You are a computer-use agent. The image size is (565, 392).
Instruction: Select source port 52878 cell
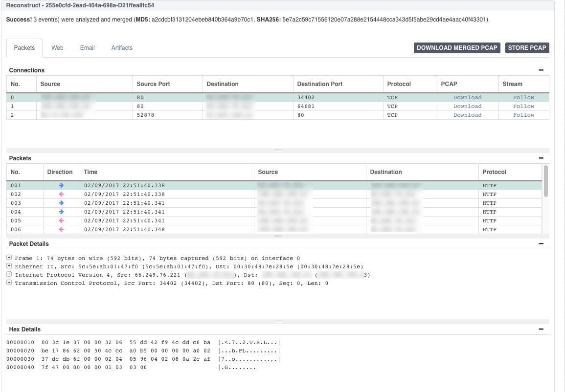click(168, 115)
